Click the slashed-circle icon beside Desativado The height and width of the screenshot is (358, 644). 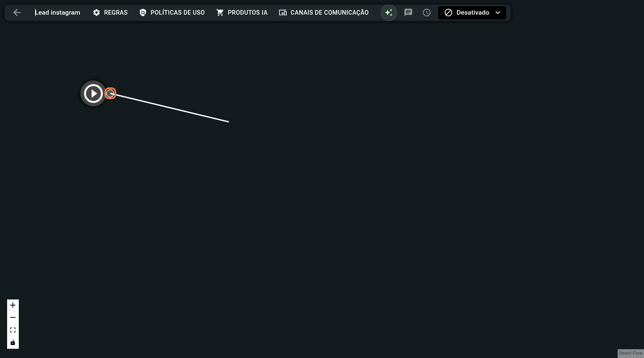[448, 13]
